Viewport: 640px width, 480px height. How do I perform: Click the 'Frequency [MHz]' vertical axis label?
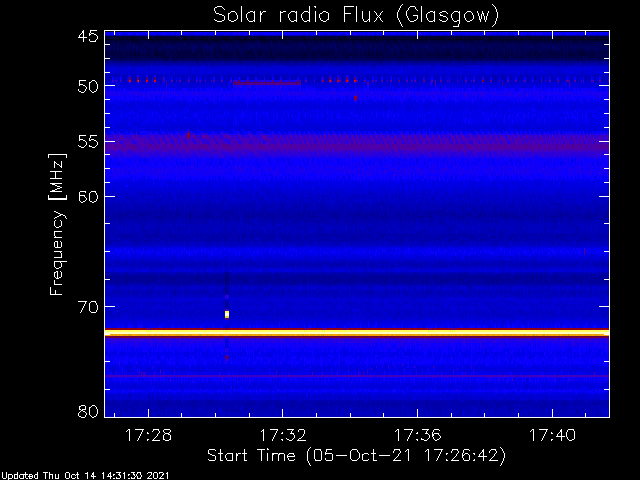point(57,224)
